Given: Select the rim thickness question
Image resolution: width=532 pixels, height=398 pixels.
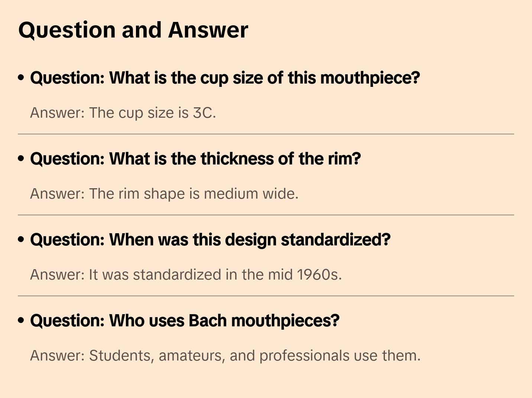Looking at the screenshot, I should (195, 159).
